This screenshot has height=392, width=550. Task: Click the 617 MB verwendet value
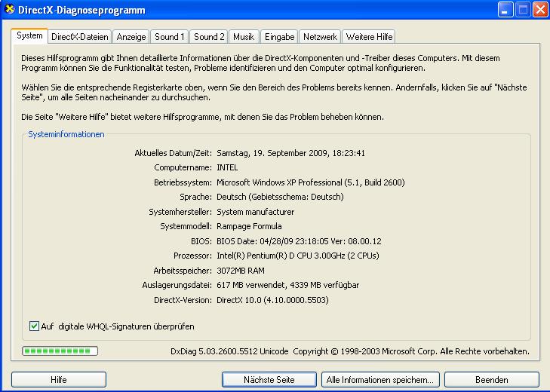click(x=288, y=285)
